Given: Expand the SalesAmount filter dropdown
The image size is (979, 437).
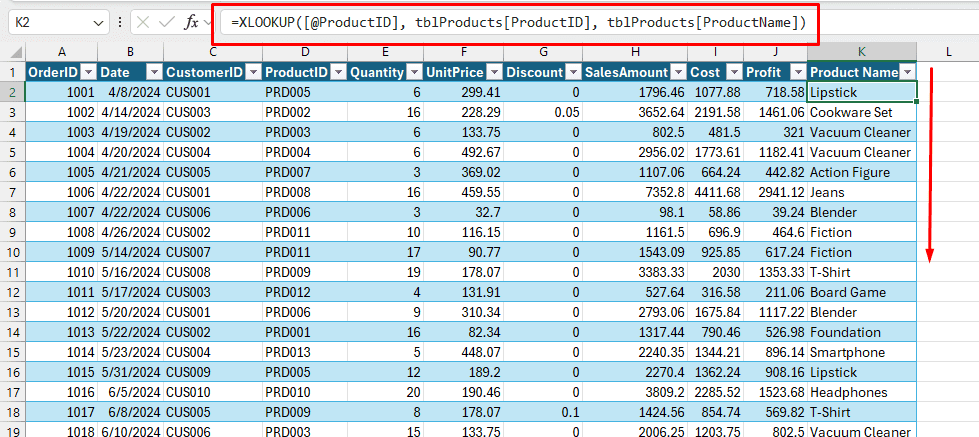Looking at the screenshot, I should click(x=678, y=72).
